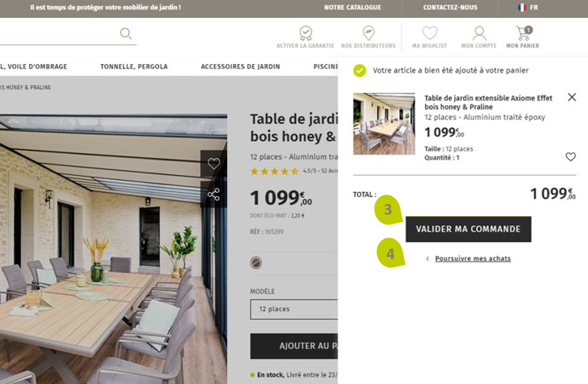Open Accessoires de jardin menu
The width and height of the screenshot is (588, 384).
pos(240,66)
